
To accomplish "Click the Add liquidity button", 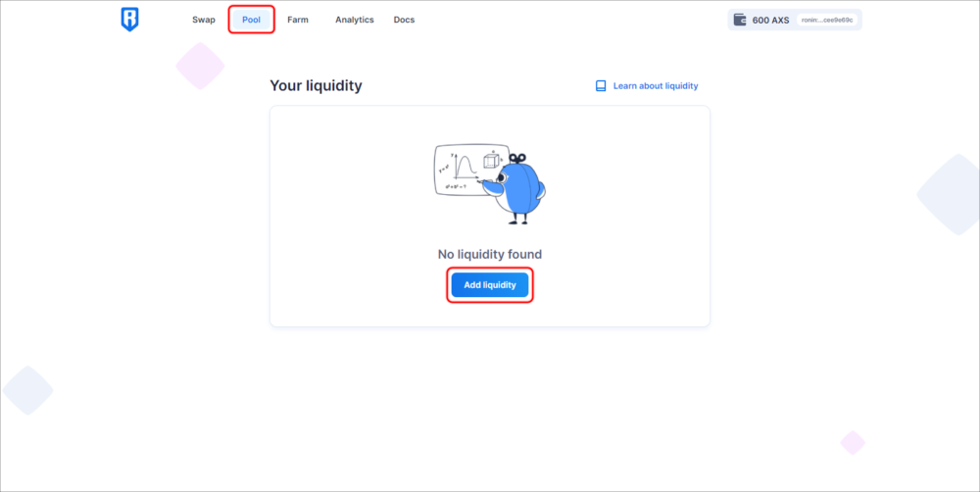I will (490, 285).
